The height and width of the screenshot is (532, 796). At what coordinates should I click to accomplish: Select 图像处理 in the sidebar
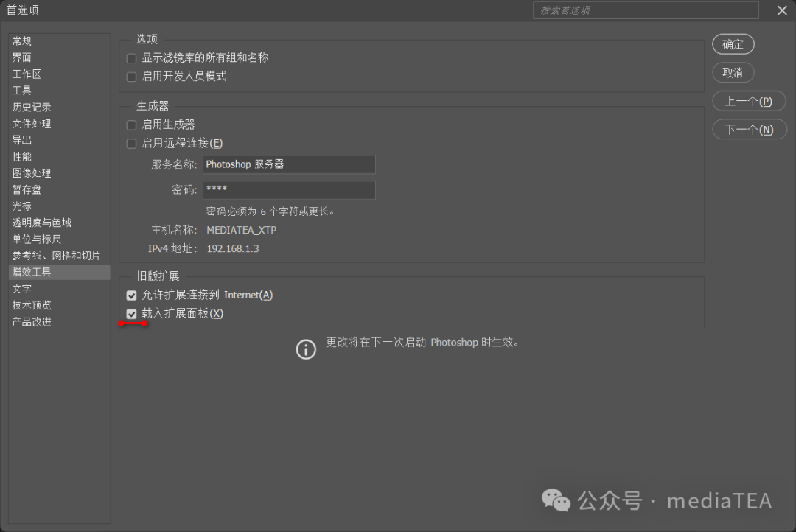32,173
